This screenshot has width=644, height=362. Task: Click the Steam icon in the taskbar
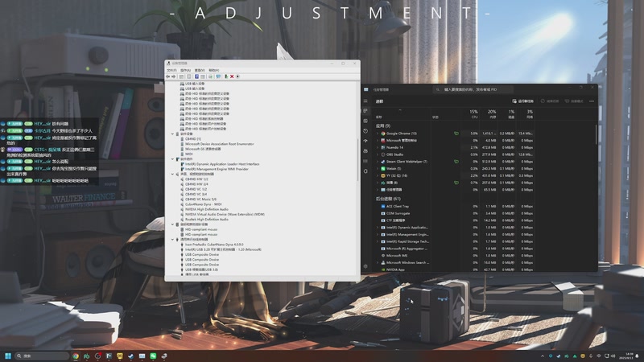coord(131,356)
